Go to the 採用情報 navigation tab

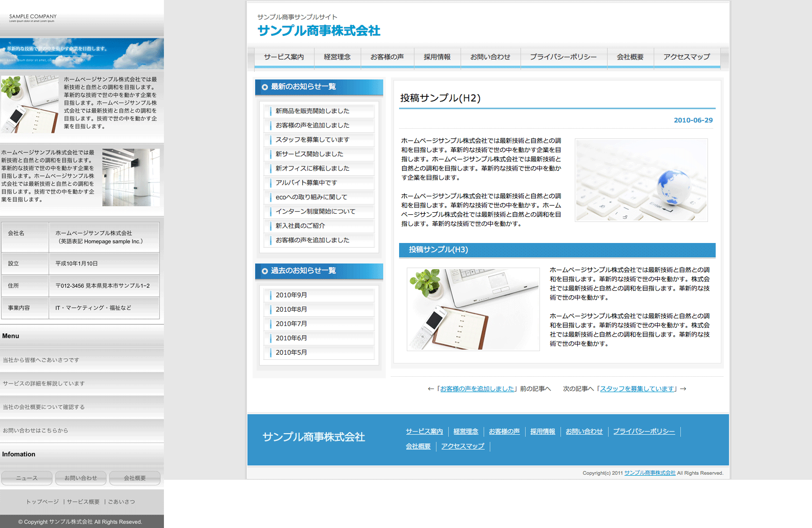coord(437,57)
